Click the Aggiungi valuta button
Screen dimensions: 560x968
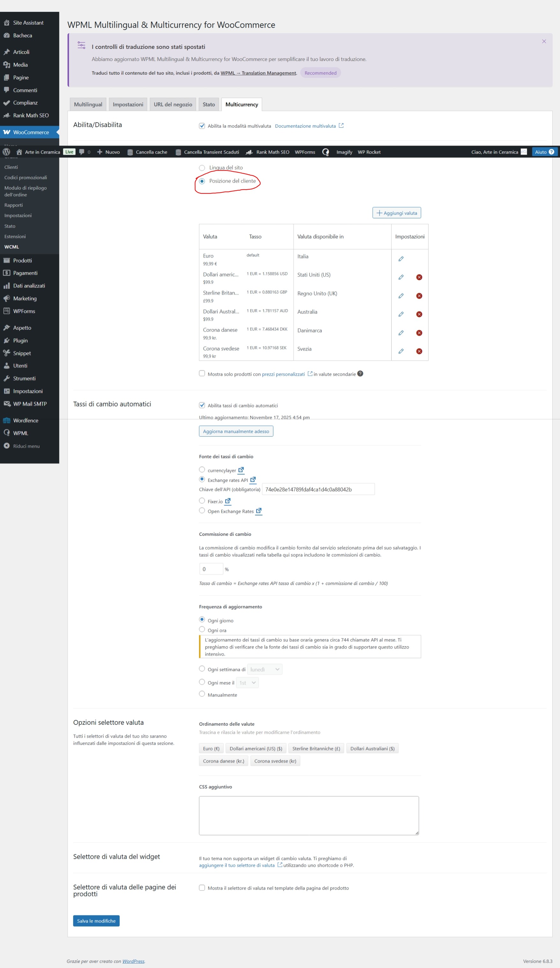pos(397,213)
